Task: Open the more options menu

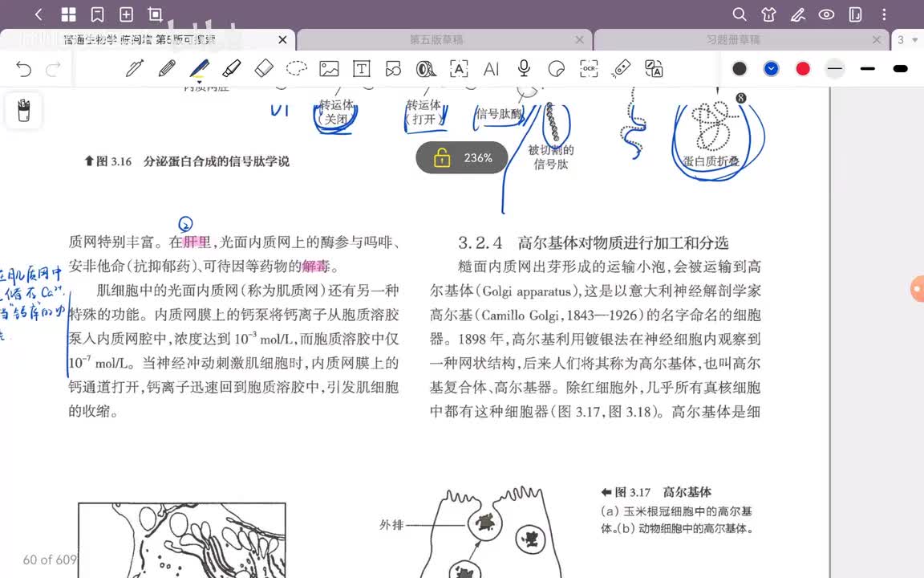Action: point(884,14)
